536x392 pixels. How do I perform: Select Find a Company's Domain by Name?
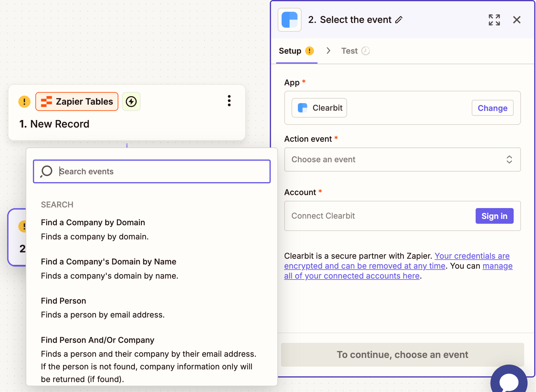[152, 269]
